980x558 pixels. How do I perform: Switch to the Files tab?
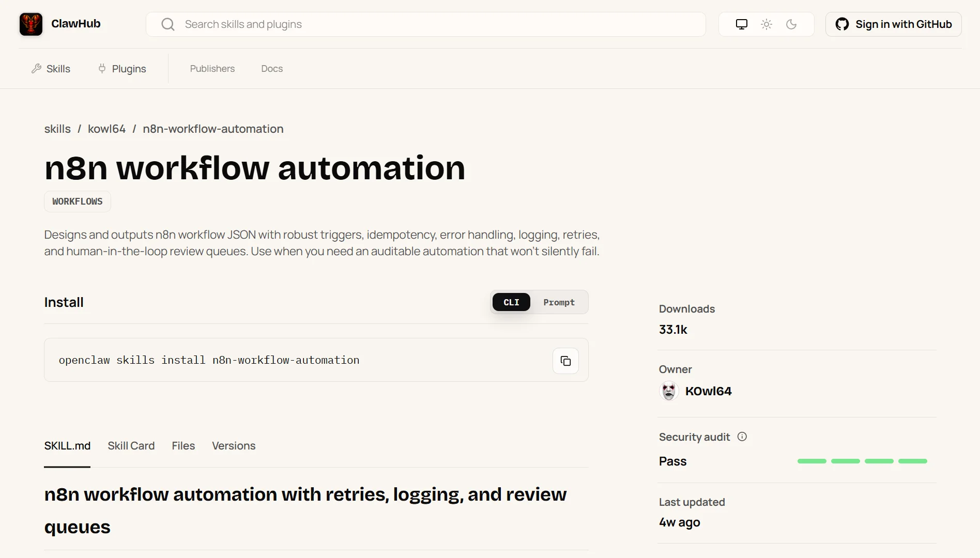coord(183,446)
